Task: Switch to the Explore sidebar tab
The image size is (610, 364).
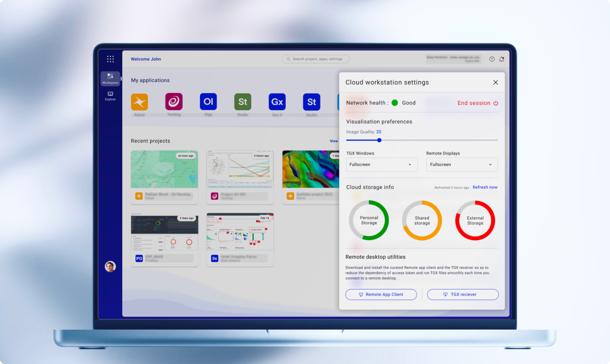Action: (x=110, y=96)
